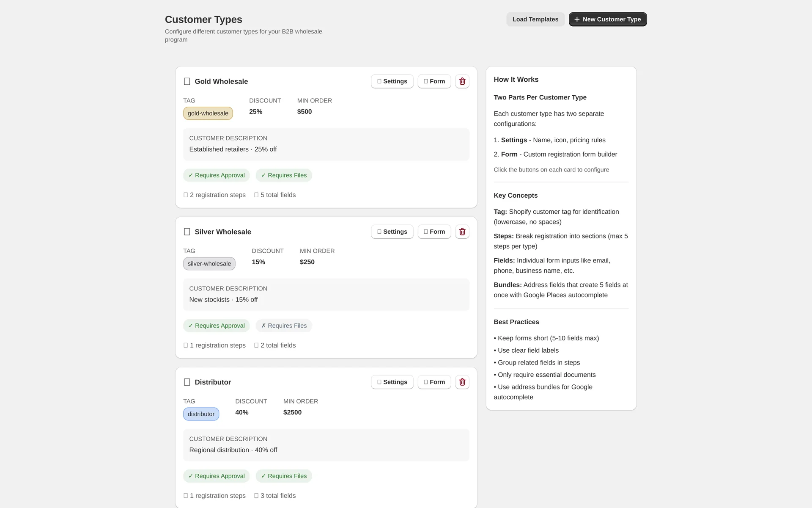This screenshot has width=812, height=508.
Task: Click the 40% discount value
Action: (x=242, y=412)
